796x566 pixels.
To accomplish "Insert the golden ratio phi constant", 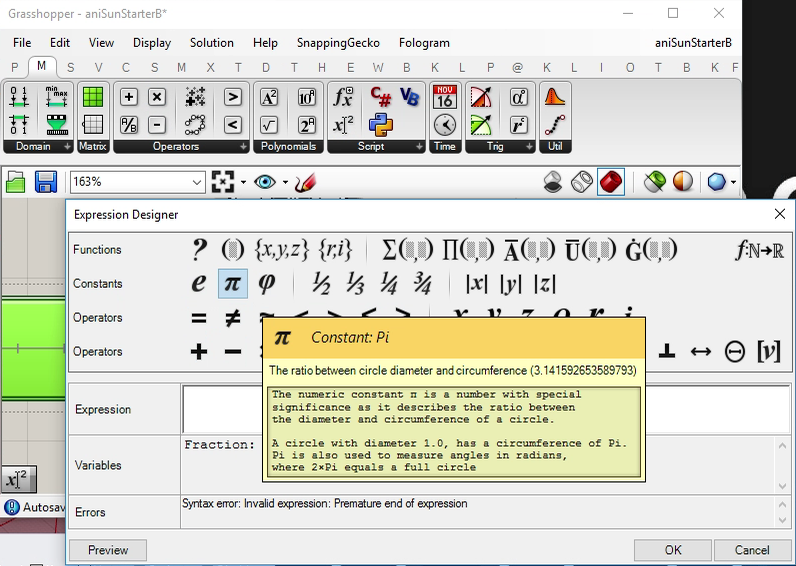I will [267, 283].
